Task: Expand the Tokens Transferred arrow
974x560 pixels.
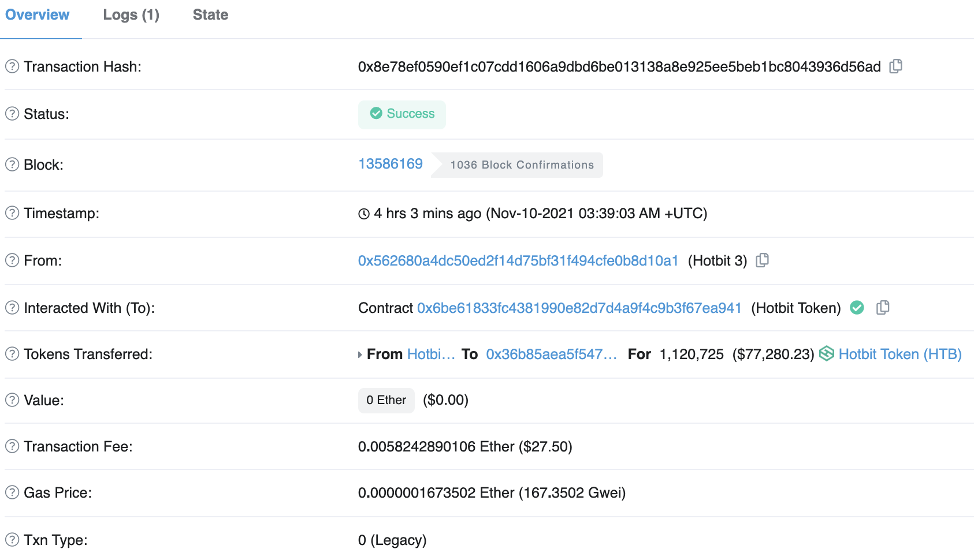Action: (x=360, y=354)
